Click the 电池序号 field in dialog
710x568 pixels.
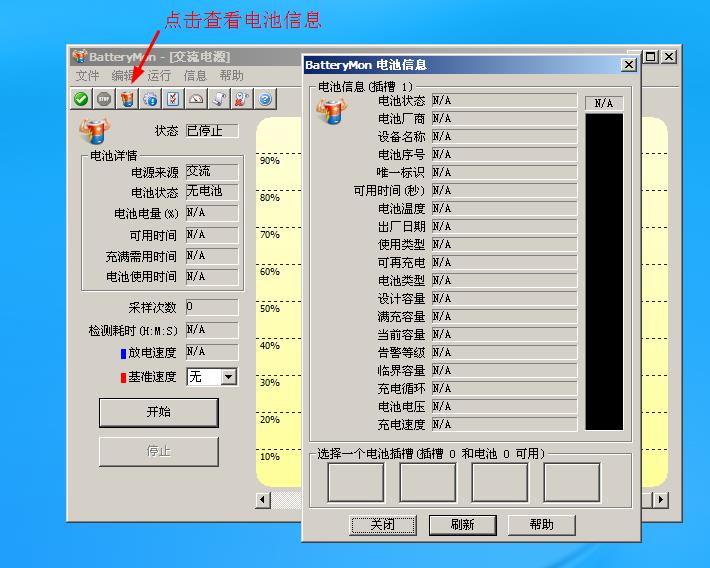504,154
